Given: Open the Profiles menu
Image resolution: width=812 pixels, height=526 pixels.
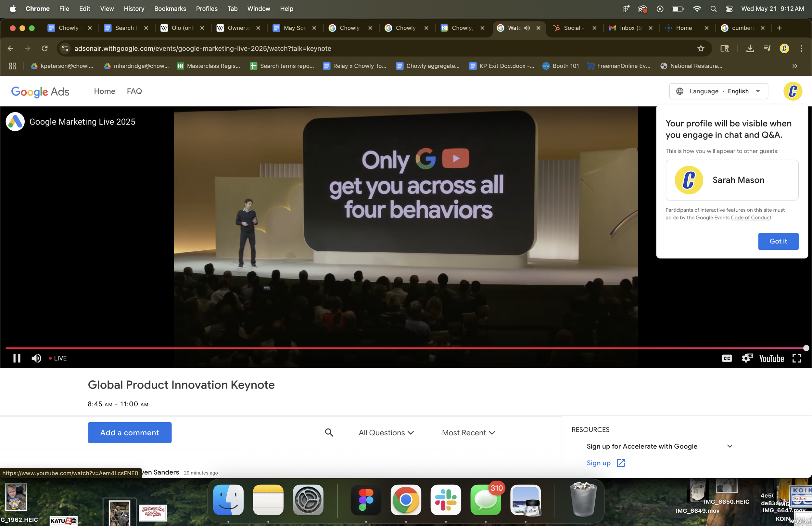Looking at the screenshot, I should click(207, 8).
